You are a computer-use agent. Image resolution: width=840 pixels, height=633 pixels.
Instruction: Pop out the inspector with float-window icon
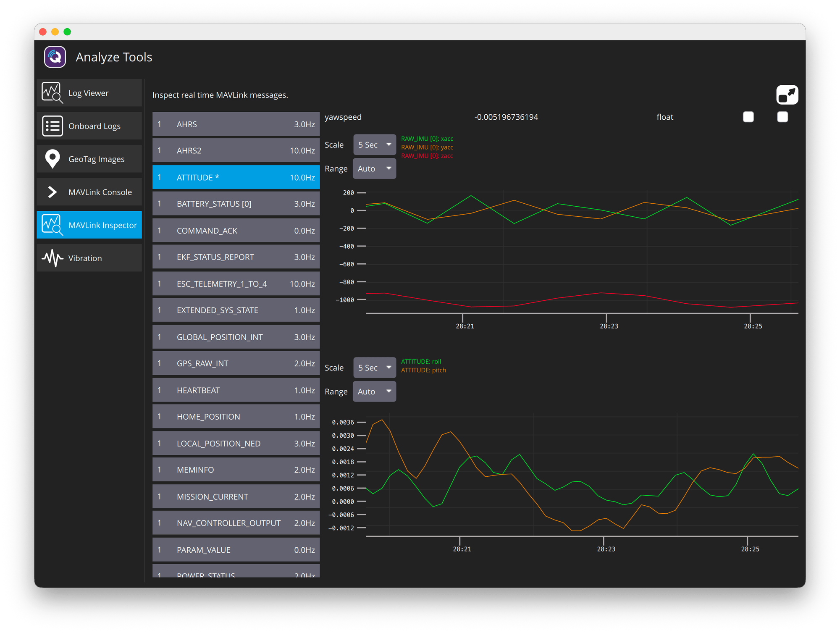pyautogui.click(x=787, y=95)
